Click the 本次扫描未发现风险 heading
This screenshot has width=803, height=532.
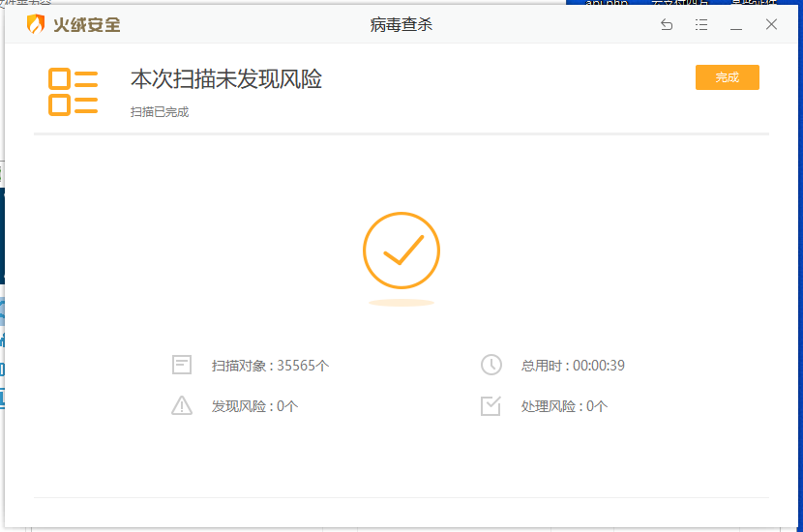(226, 79)
